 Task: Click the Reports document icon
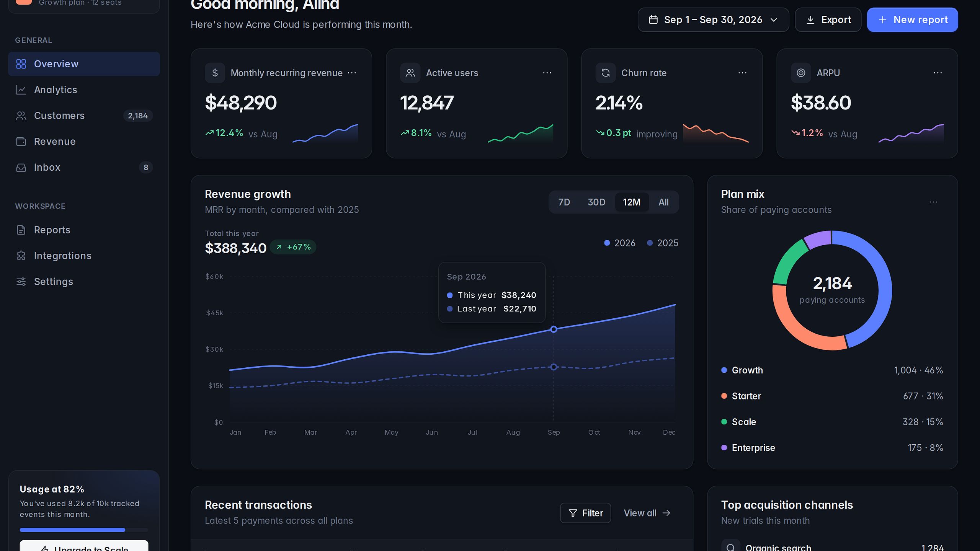point(21,230)
